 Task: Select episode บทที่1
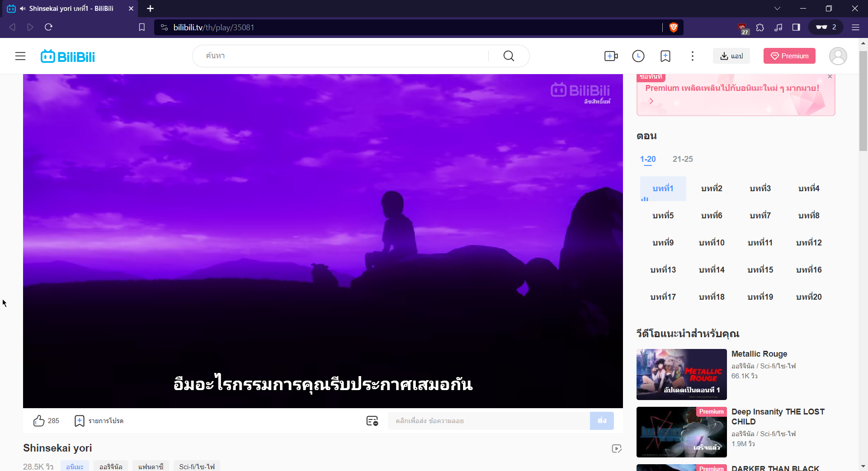click(663, 188)
